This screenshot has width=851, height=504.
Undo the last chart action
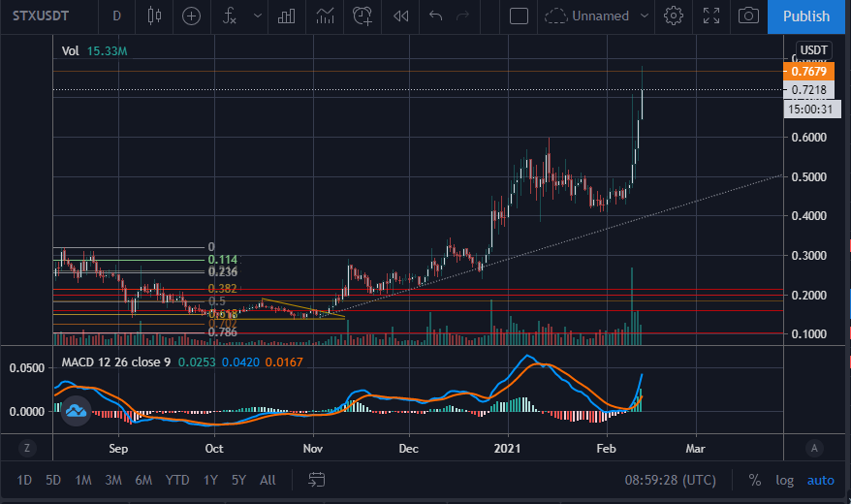[x=435, y=16]
